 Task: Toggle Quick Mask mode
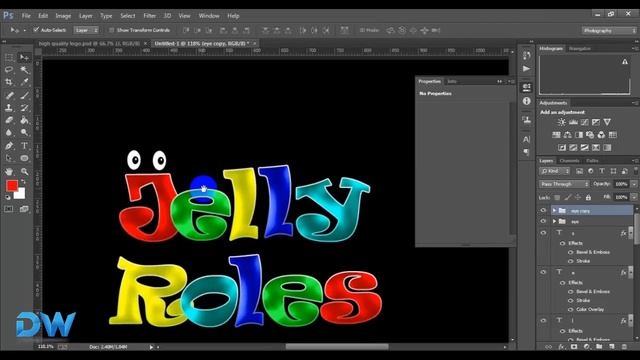(9, 209)
